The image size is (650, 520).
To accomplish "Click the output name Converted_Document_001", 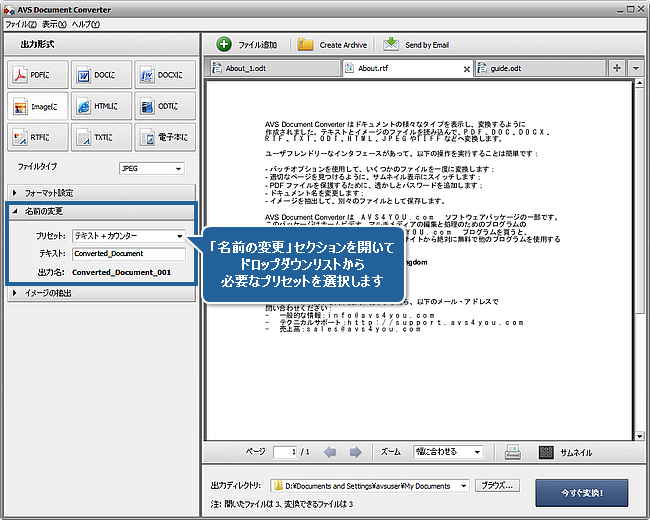I will point(121,272).
